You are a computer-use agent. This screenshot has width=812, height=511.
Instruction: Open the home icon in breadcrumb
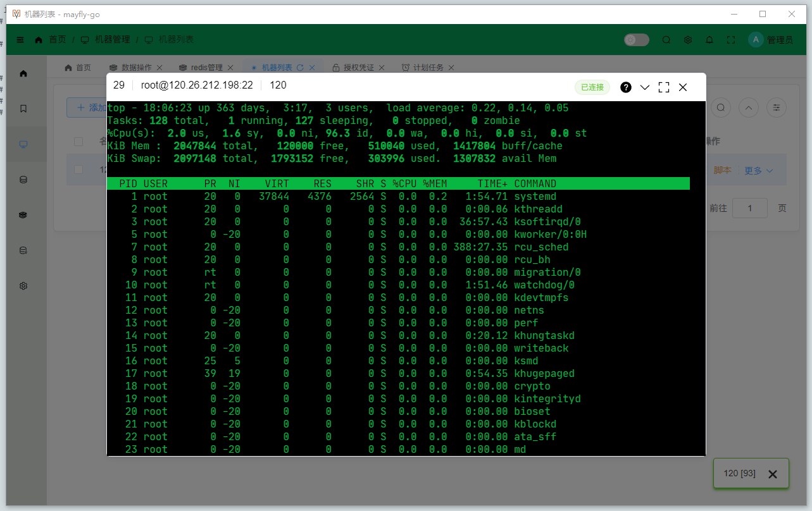tap(39, 40)
